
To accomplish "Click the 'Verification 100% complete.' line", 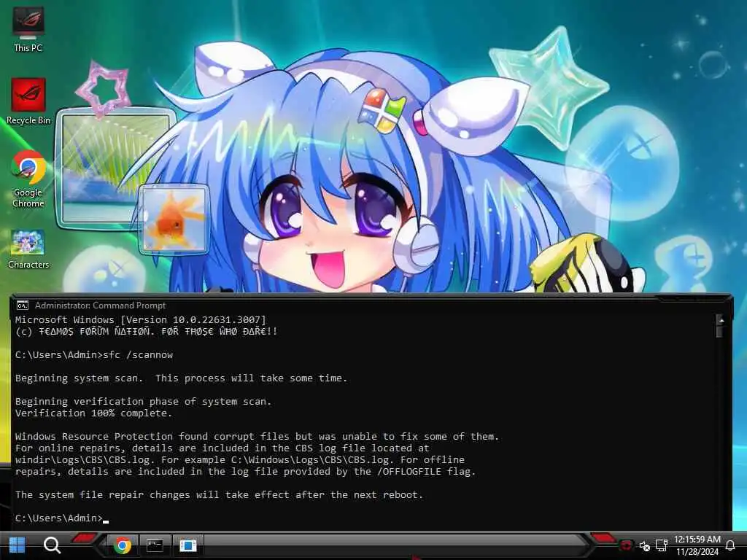I will pyautogui.click(x=93, y=413).
